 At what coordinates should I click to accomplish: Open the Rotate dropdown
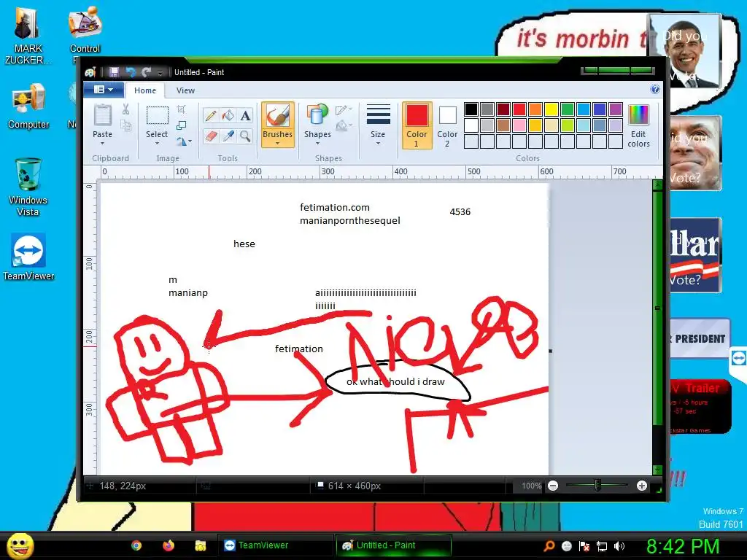point(184,141)
